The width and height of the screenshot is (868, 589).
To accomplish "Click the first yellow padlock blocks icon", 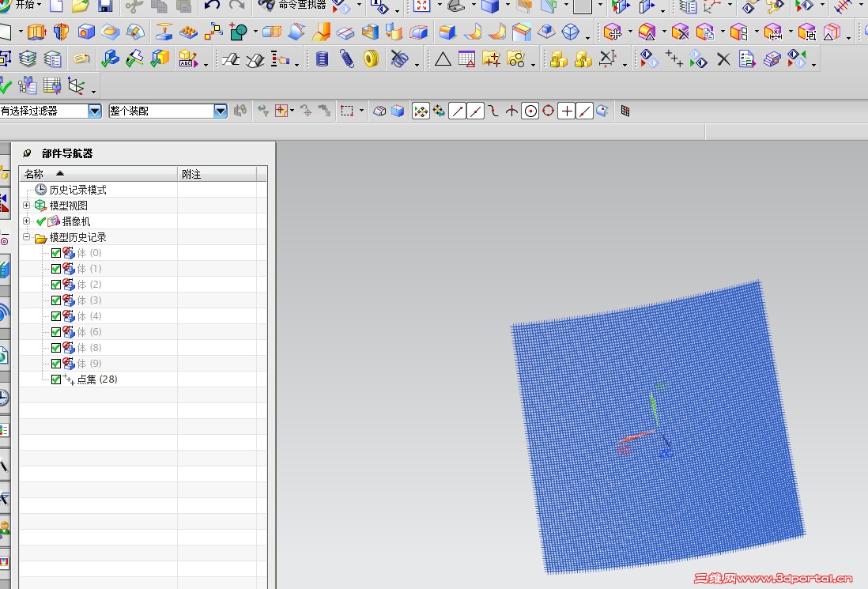I will coord(559,59).
